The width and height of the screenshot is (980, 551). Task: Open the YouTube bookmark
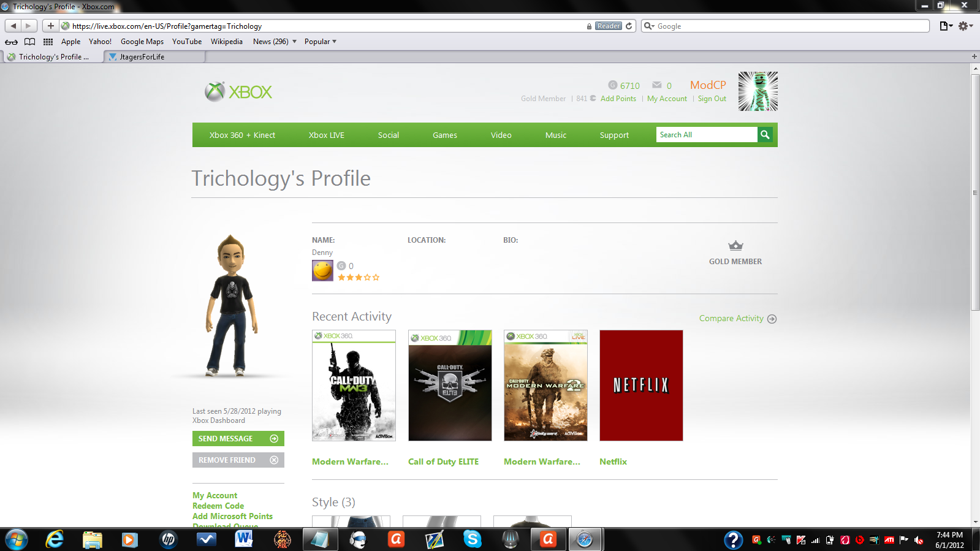coord(187,42)
